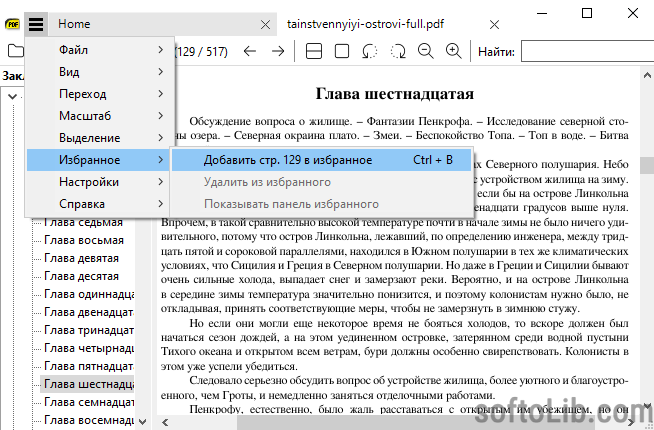Select bookmark Глава восьмая
Screen dimensions: 654x430
pyautogui.click(x=84, y=240)
